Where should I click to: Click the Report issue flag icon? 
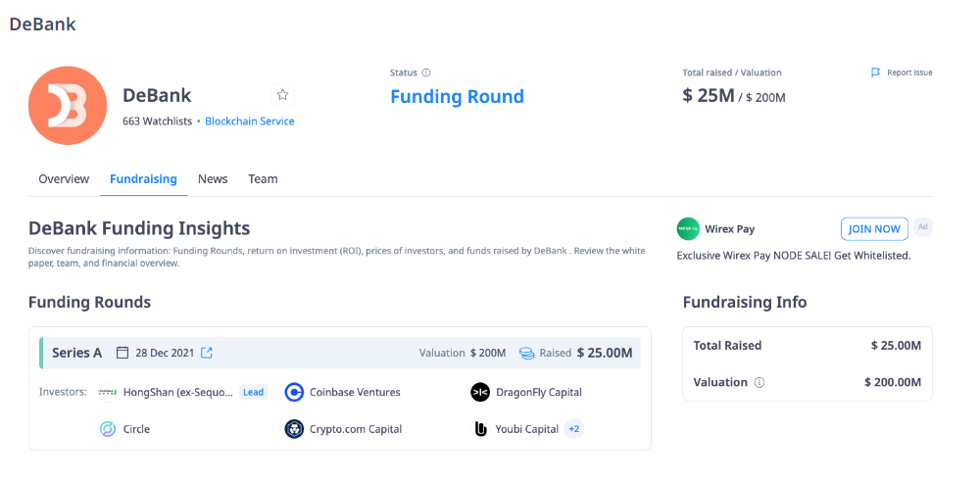875,72
